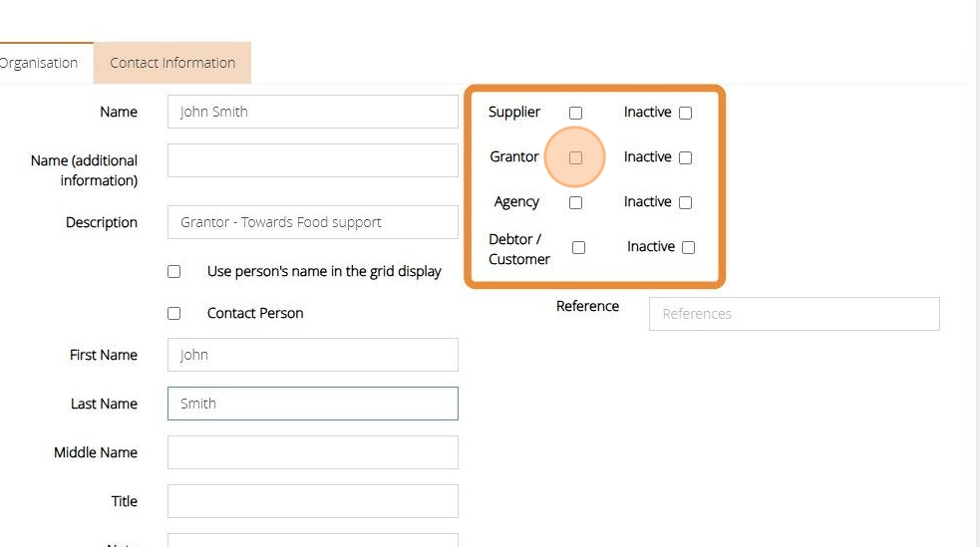
Task: Tick the Supplier checkbox
Action: coord(575,113)
